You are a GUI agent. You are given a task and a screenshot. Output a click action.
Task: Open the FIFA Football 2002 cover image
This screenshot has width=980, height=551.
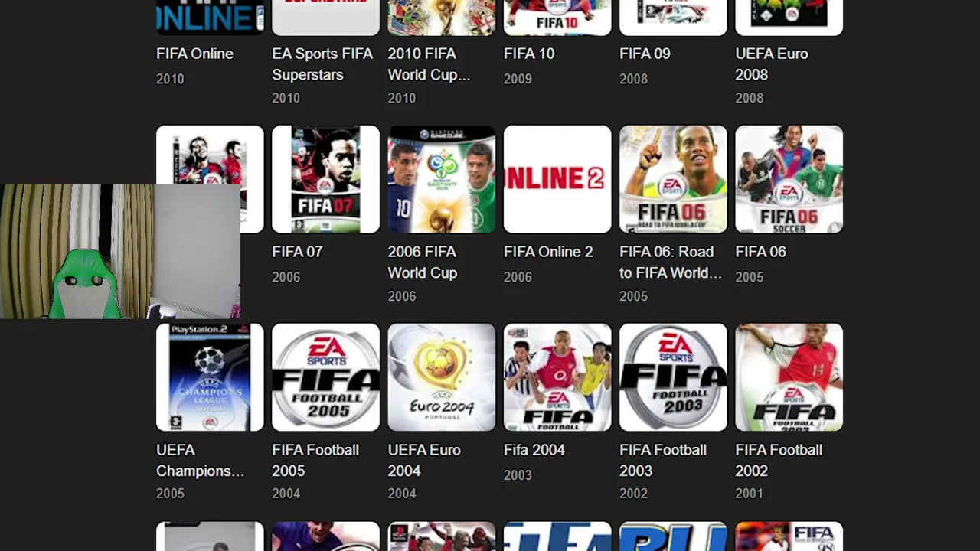789,377
